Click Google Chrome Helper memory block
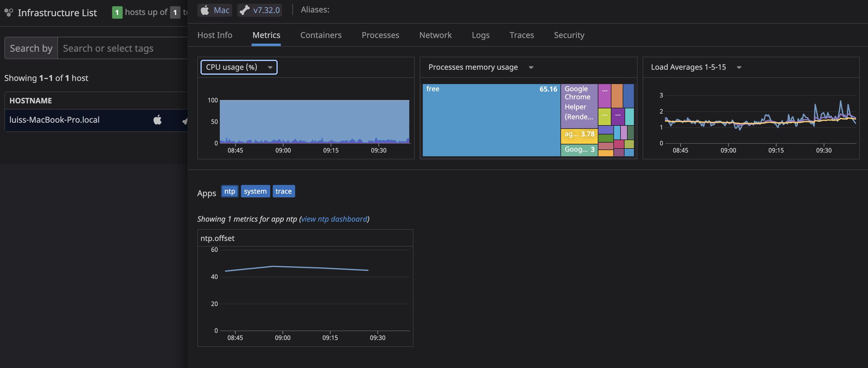This screenshot has height=368, width=868. tap(579, 106)
